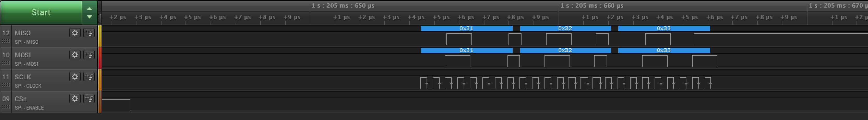Click the 1 s : 205 ms : 660 µs time marker
The width and height of the screenshot is (868, 120).
click(x=592, y=6)
